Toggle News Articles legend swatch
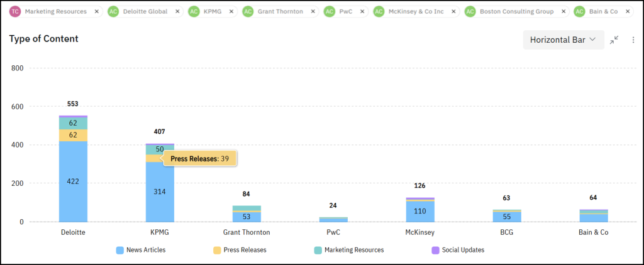 click(x=120, y=250)
